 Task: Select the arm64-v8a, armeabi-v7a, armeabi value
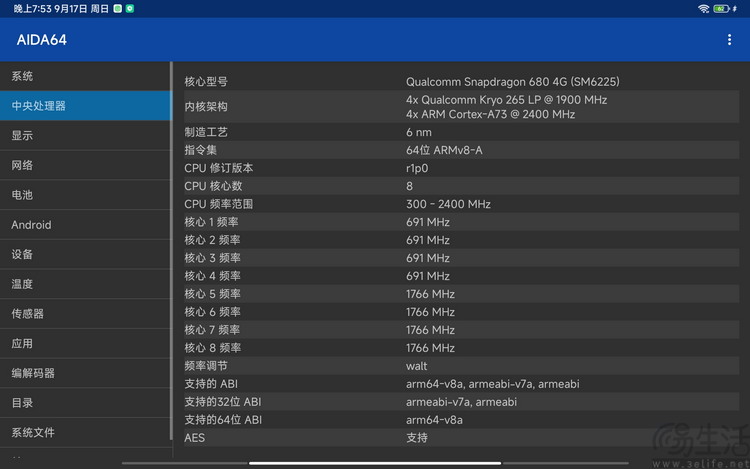point(493,384)
